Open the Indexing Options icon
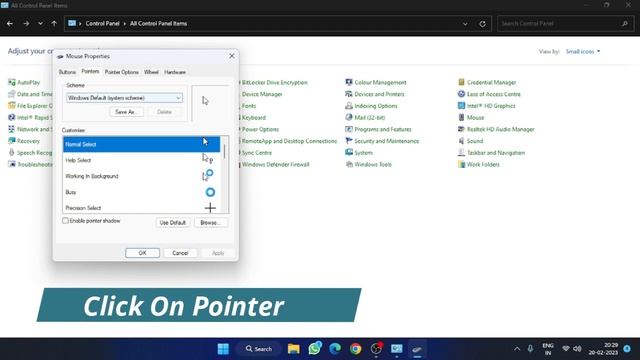Screen dimensions: 640x360 [x=349, y=106]
